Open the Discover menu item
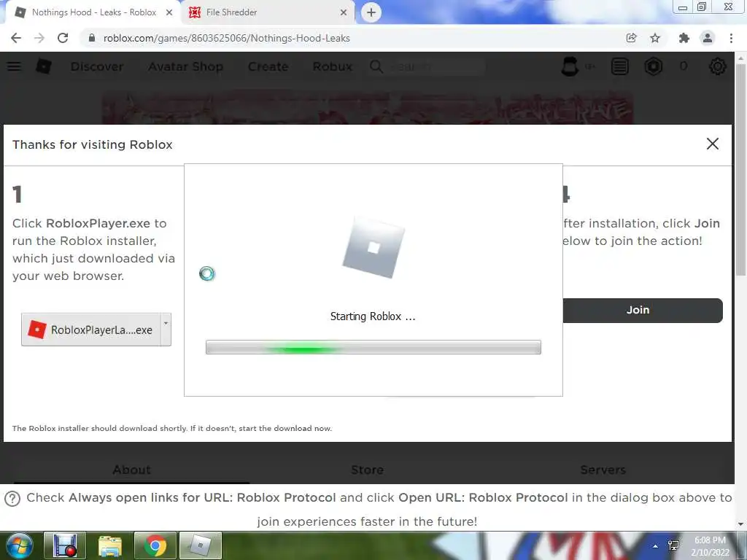This screenshot has width=747, height=560. tap(97, 66)
